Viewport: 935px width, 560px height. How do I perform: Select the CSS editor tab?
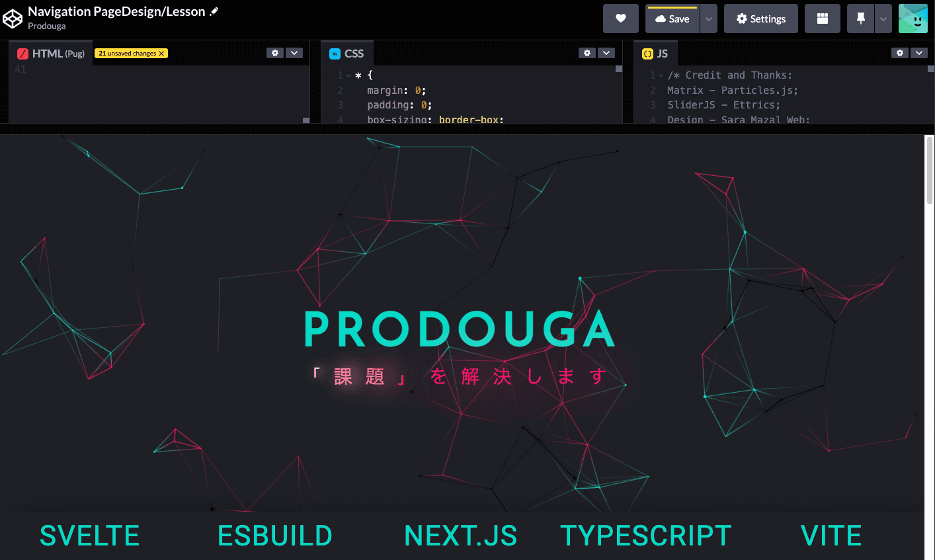coord(347,54)
